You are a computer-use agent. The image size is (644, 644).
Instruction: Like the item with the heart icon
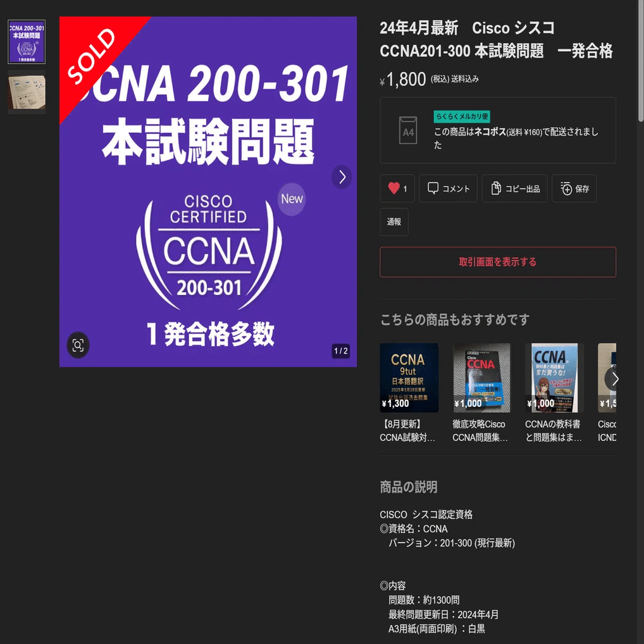tap(397, 189)
